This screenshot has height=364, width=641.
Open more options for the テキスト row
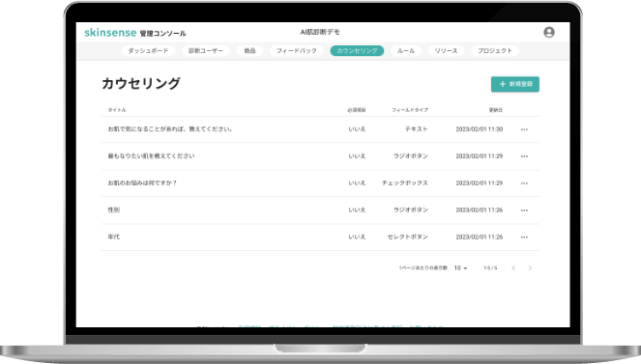[524, 129]
